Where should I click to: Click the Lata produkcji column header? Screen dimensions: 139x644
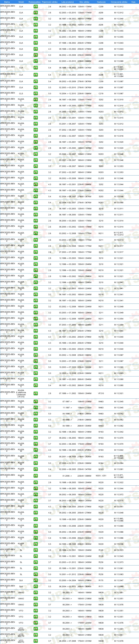68,2
